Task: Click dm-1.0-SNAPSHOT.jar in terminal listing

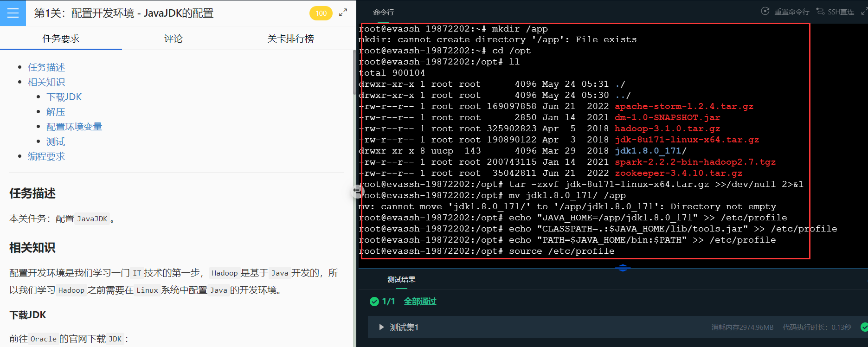Action: [667, 117]
